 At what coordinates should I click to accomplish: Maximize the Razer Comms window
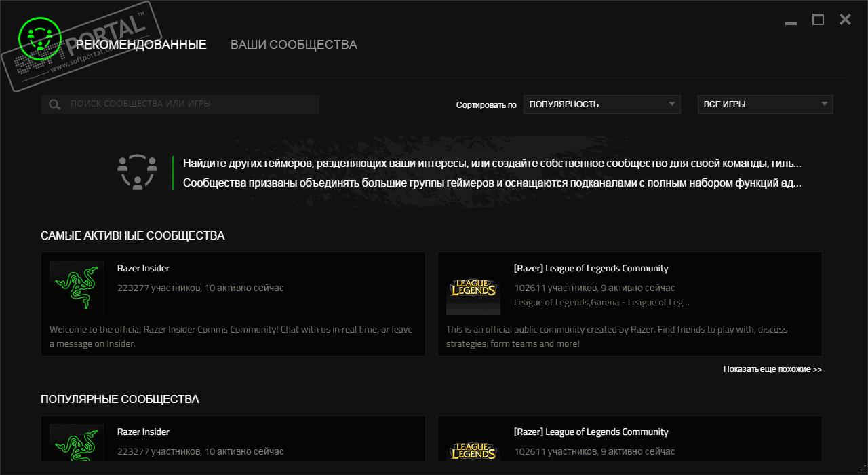click(x=818, y=20)
